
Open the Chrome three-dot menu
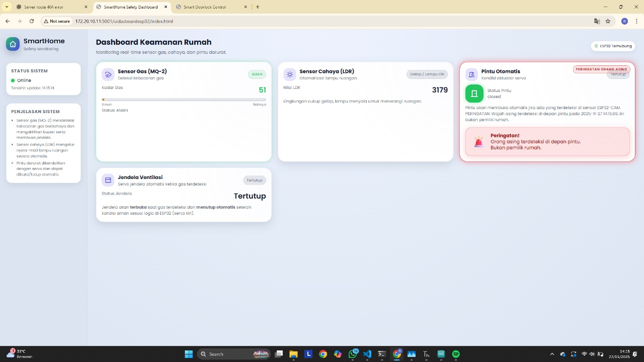[636, 21]
